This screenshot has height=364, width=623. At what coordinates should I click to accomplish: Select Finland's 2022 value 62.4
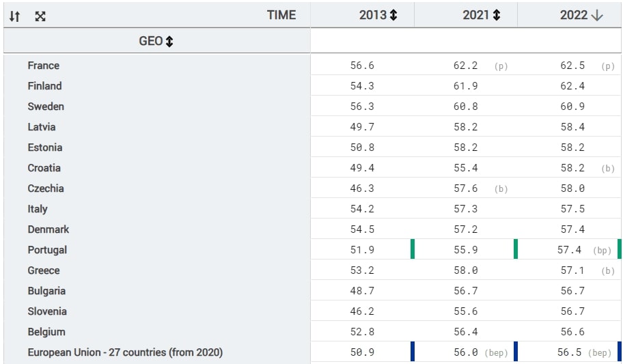571,86
